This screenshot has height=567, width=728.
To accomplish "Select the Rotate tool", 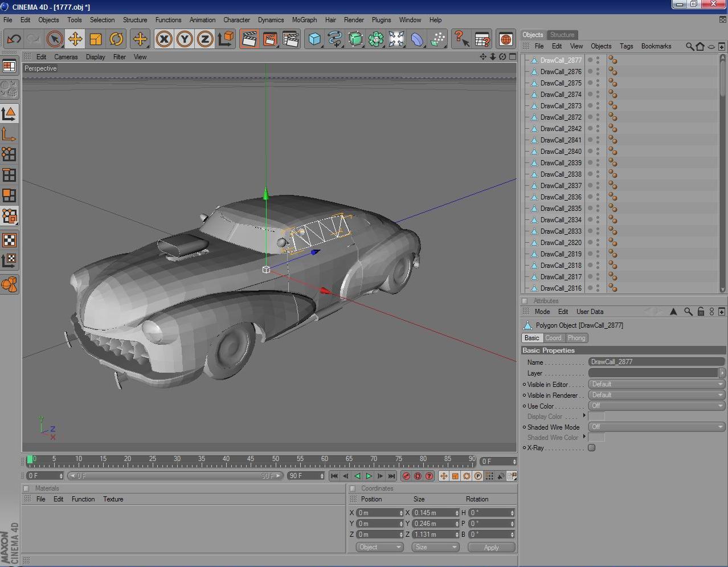I will pyautogui.click(x=116, y=39).
